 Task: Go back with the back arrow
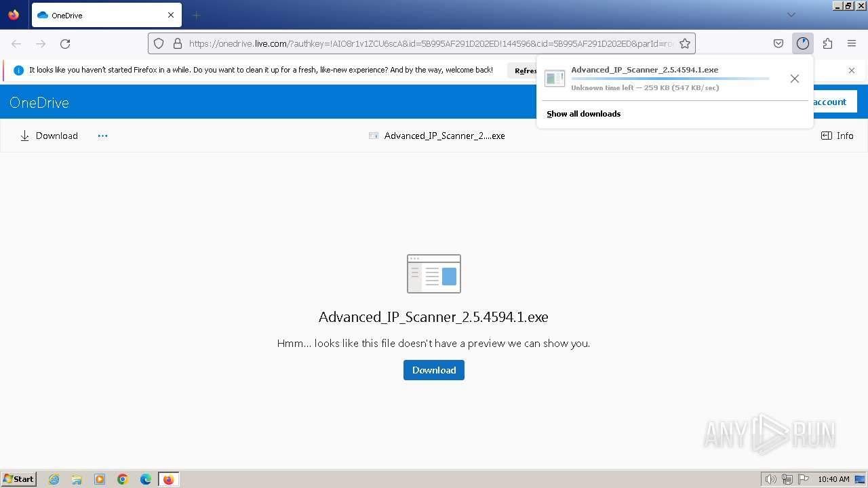[16, 43]
